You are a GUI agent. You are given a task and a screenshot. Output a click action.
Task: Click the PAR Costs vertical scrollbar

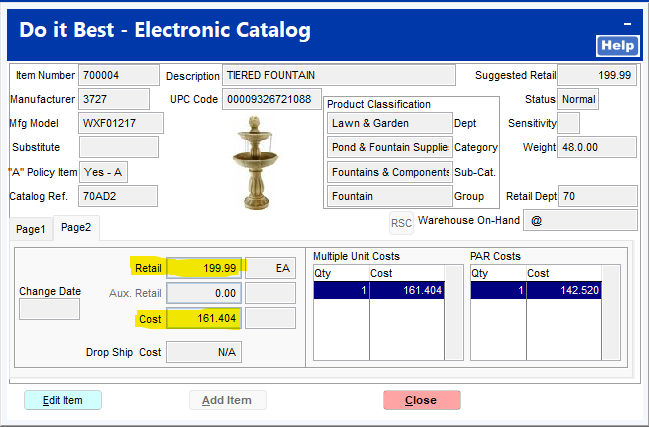tap(611, 313)
